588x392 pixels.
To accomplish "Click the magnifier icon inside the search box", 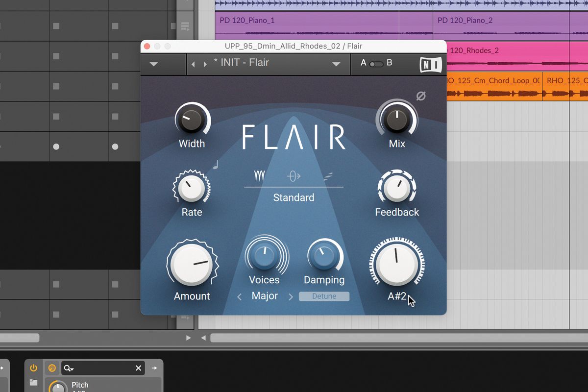I will point(68,367).
